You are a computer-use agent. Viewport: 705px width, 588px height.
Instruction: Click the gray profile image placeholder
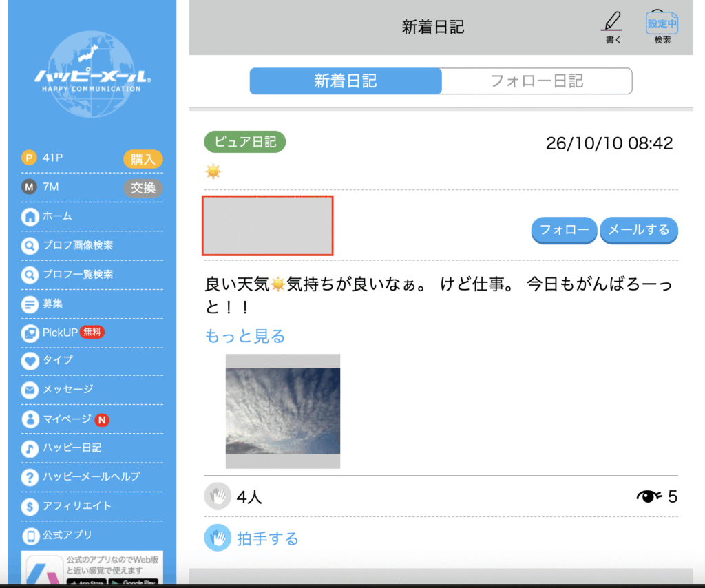coord(268,226)
